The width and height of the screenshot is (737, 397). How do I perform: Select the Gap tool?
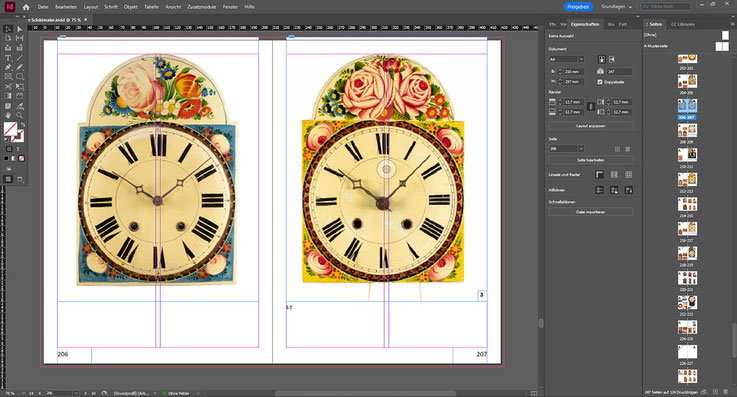[x=19, y=38]
